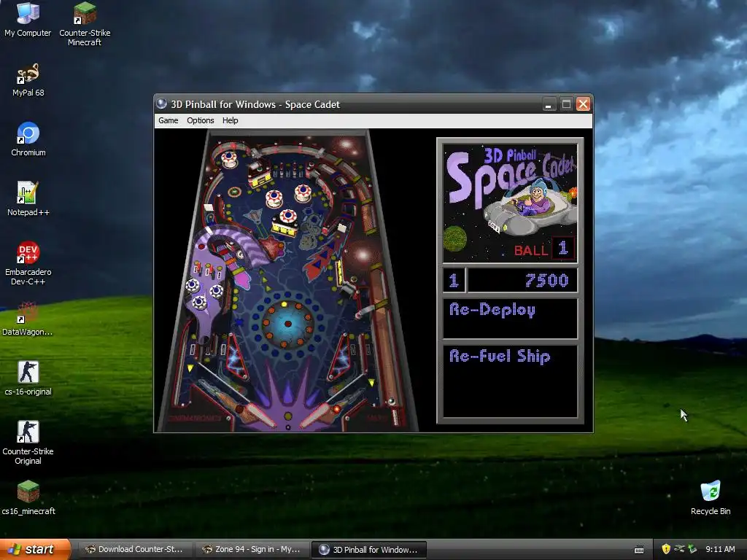This screenshot has width=747, height=560.
Task: Click the safely remove hardware tray icon
Action: (692, 549)
